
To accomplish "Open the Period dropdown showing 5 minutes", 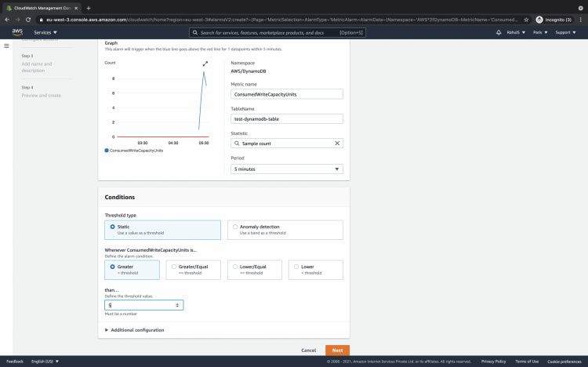I will tap(287, 169).
